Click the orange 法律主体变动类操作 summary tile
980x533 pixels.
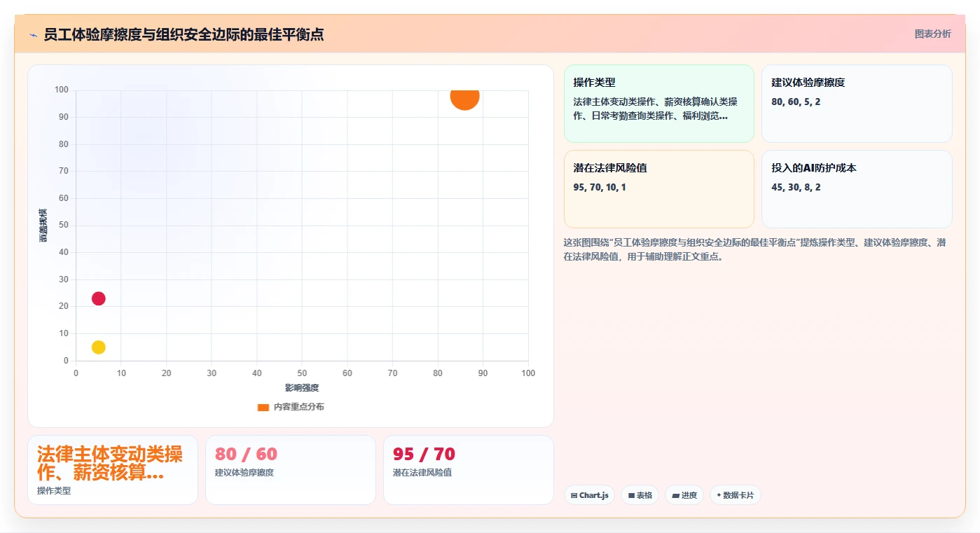113,470
